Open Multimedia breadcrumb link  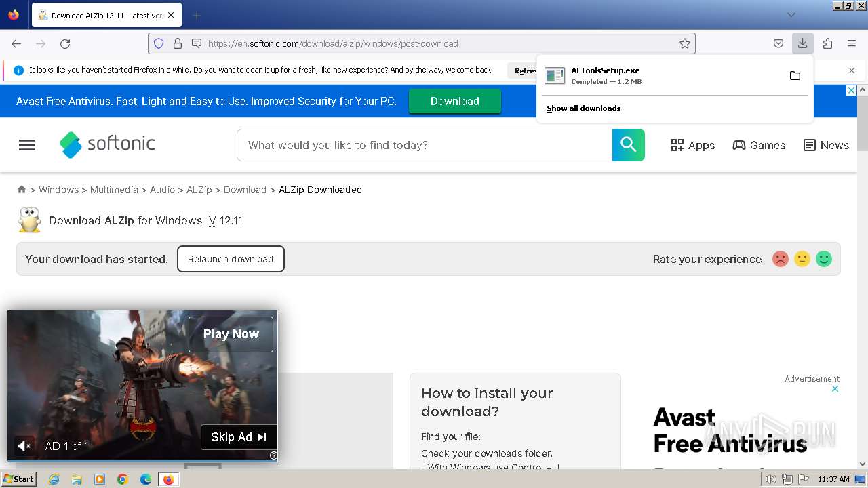pos(114,190)
